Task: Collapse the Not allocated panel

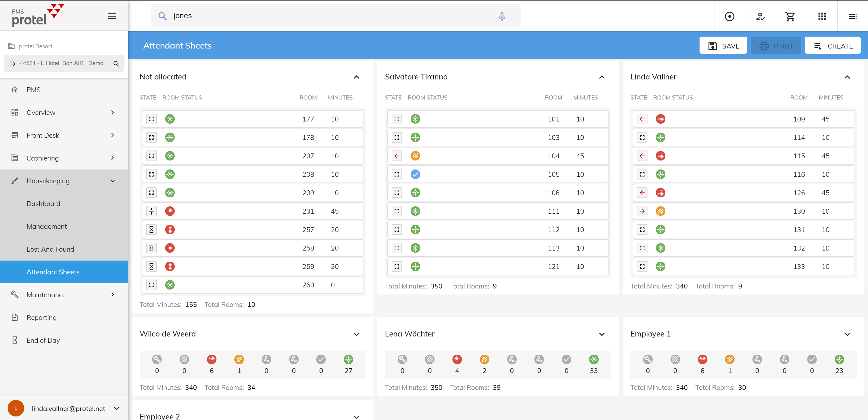Action: (356, 77)
